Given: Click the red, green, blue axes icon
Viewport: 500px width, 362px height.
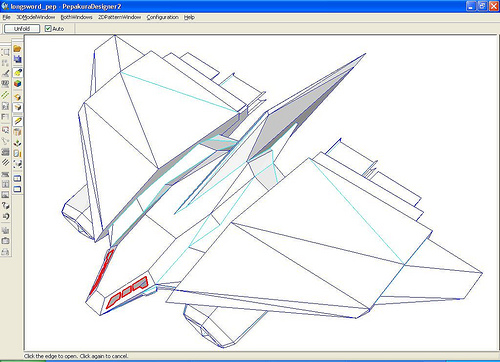Looking at the screenshot, I should (17, 143).
